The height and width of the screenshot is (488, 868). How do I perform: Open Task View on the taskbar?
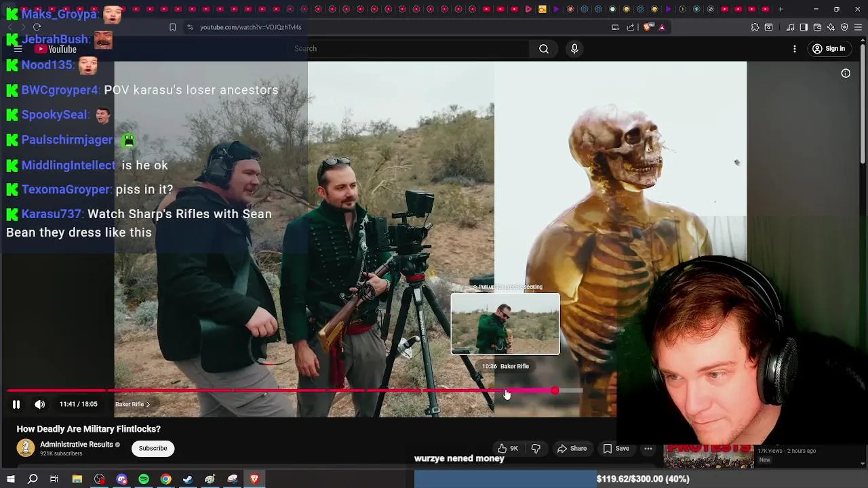coord(54,479)
